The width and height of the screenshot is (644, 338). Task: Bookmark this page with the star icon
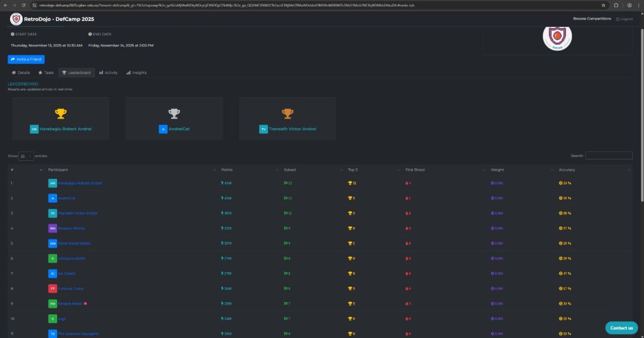[x=604, y=4]
